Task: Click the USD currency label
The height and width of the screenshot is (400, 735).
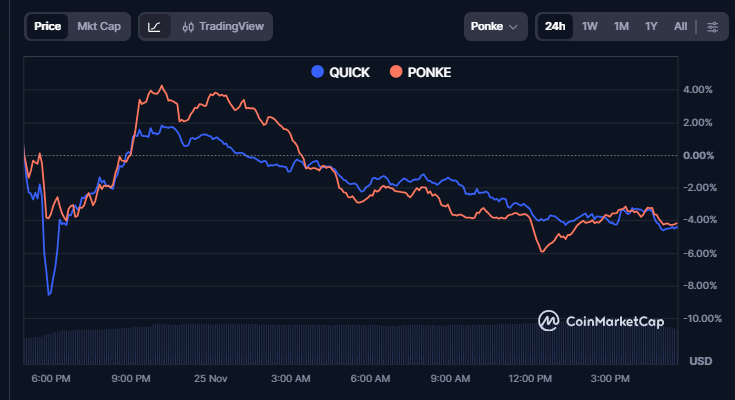Action: pyautogui.click(x=701, y=360)
